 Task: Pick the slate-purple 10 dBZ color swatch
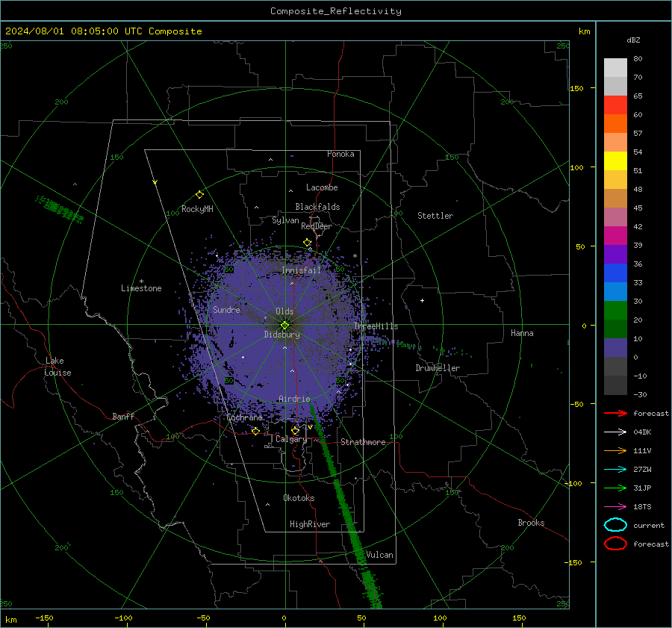point(615,348)
